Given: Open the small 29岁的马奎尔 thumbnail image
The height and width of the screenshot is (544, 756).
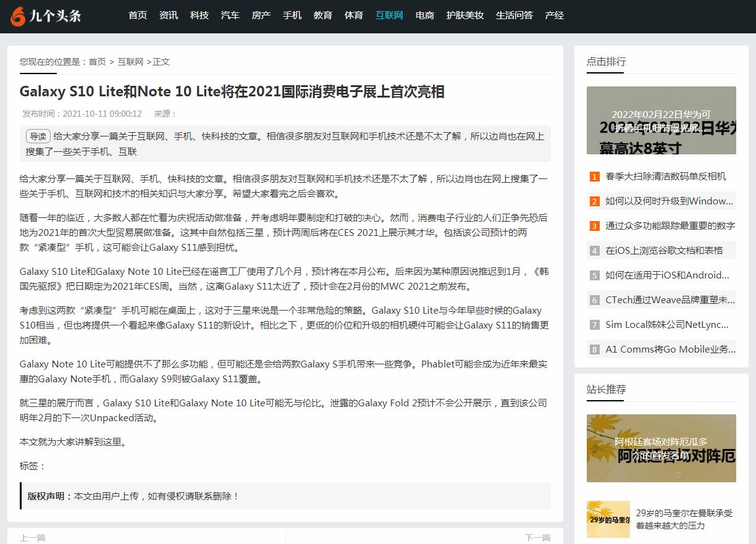Looking at the screenshot, I should coord(608,519).
